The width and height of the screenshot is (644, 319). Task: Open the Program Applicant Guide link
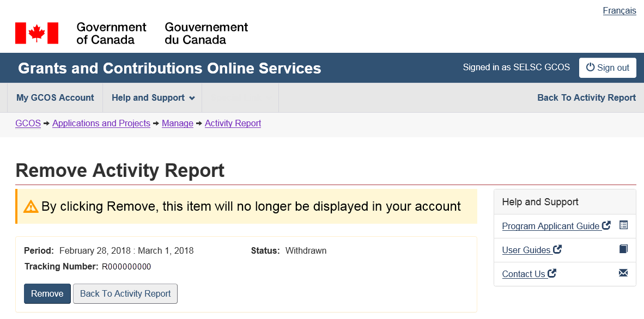pos(550,226)
